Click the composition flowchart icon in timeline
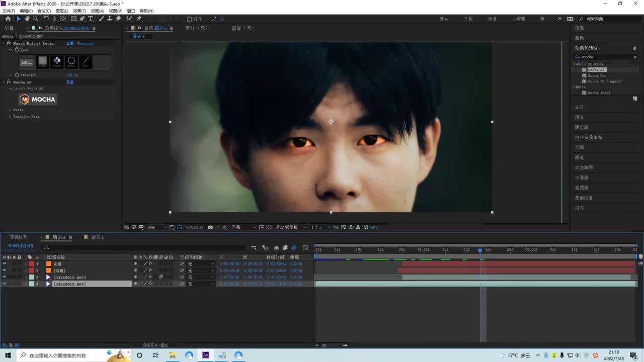Screen dimensions: 644x362 pyautogui.click(x=254, y=247)
